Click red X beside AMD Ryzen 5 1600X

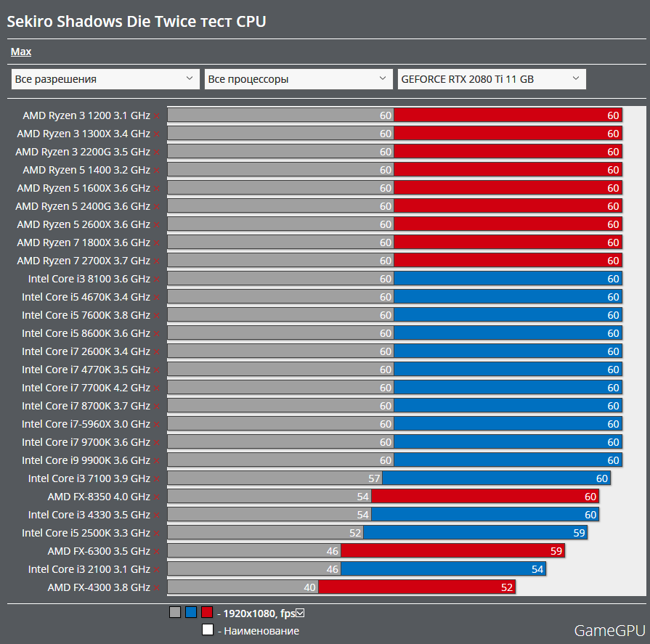point(156,188)
